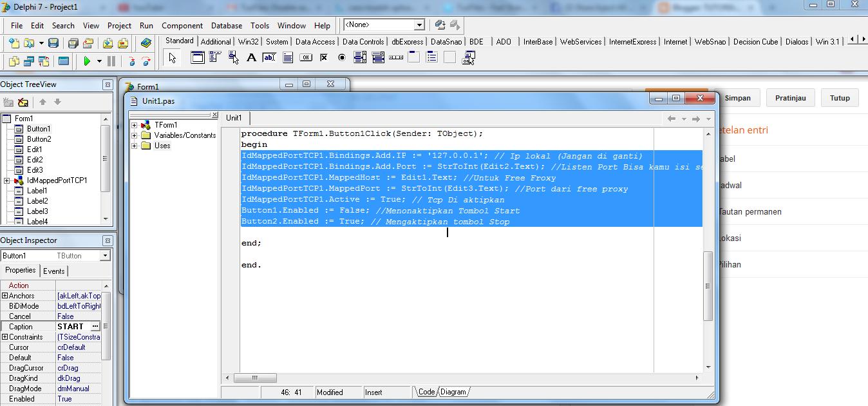Switch to Additional palette tab
868x406 pixels.
tap(216, 42)
